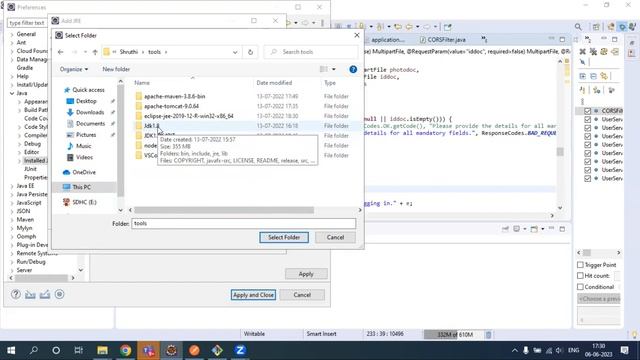Click the navigation pane vertical scrollbar
Image resolution: width=640 pixels, height=360 pixels.
[120, 141]
